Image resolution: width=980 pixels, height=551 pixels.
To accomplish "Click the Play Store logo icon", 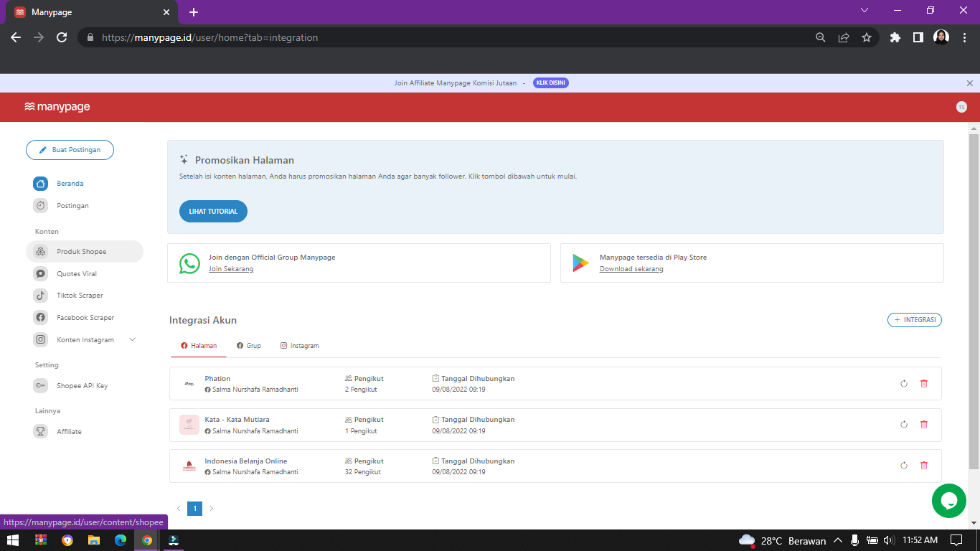I will coord(580,263).
